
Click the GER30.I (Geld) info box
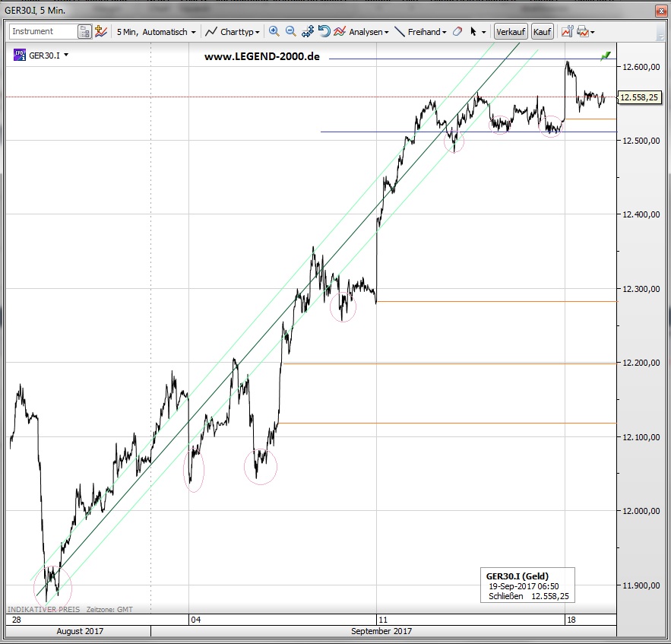(x=527, y=585)
